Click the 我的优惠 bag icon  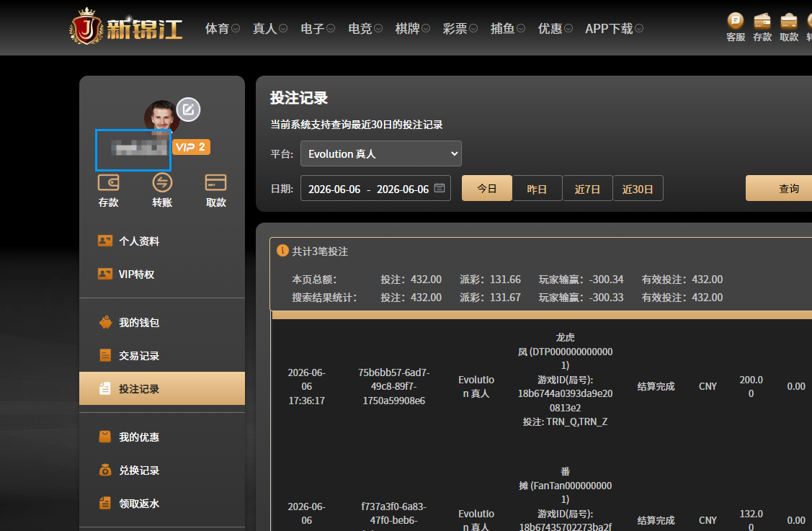pyautogui.click(x=105, y=437)
